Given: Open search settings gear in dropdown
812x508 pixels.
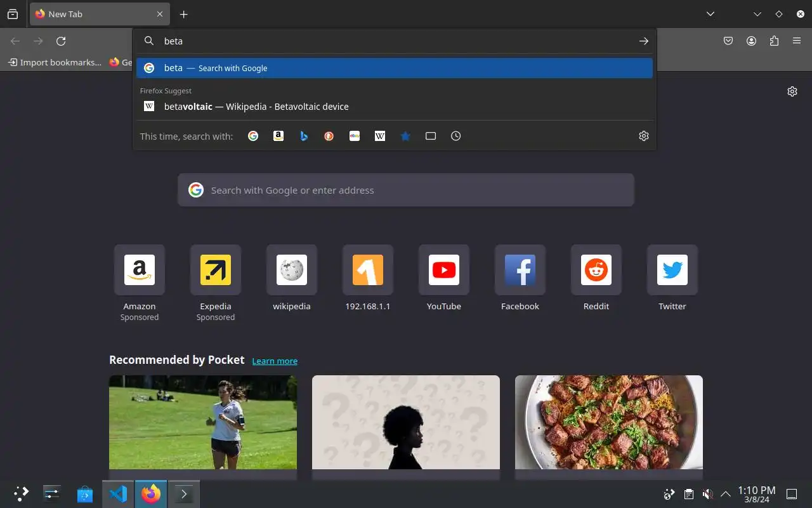Looking at the screenshot, I should point(643,136).
